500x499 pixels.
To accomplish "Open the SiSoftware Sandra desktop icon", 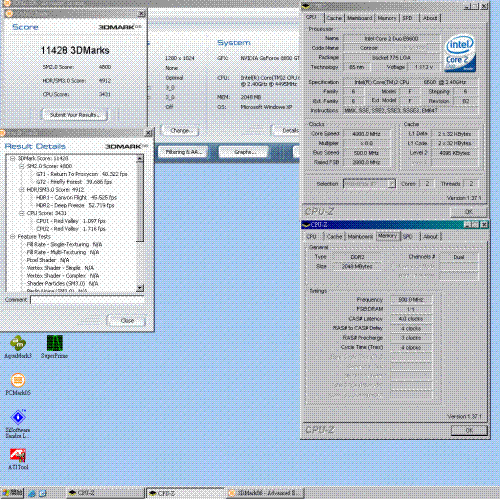I will [x=18, y=424].
